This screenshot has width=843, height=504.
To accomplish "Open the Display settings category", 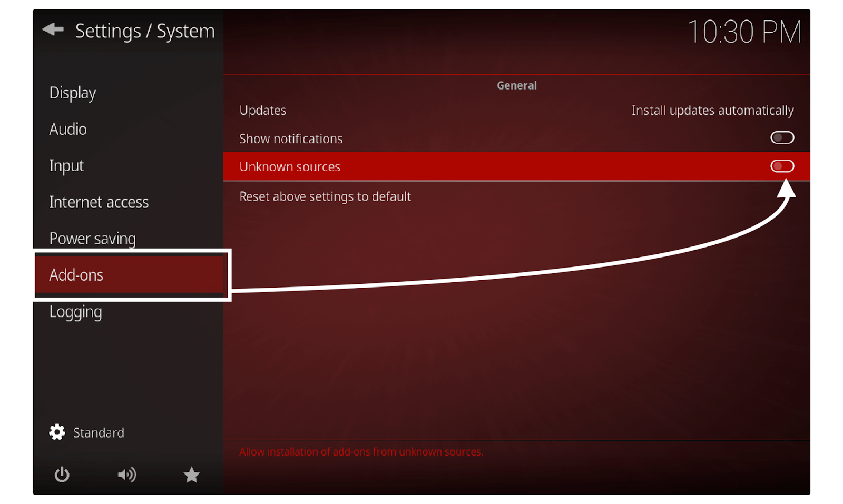I will [73, 93].
